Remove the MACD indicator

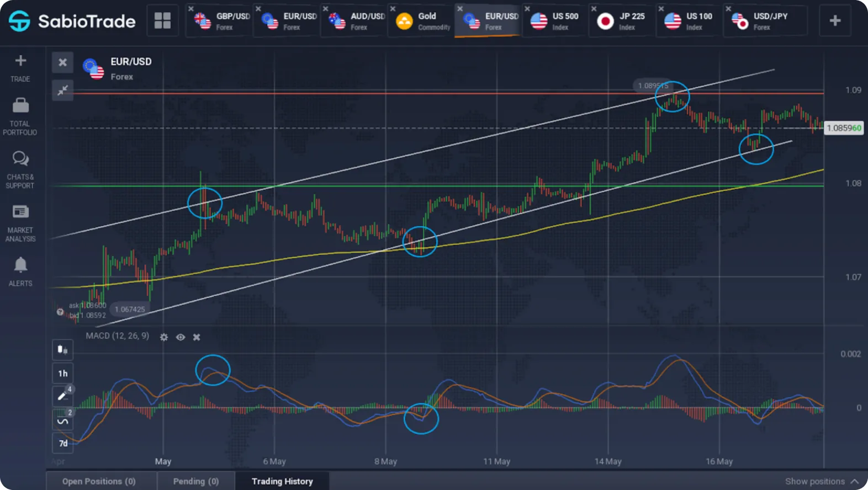tap(197, 337)
